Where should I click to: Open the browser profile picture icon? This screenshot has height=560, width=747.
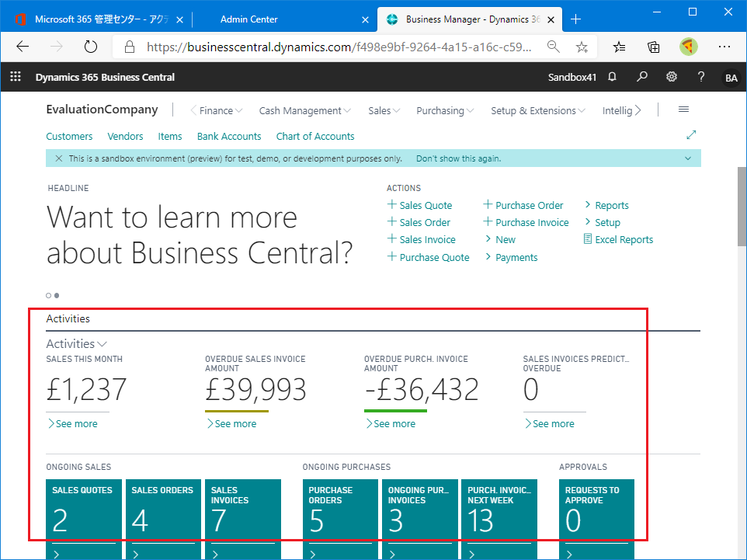click(689, 47)
